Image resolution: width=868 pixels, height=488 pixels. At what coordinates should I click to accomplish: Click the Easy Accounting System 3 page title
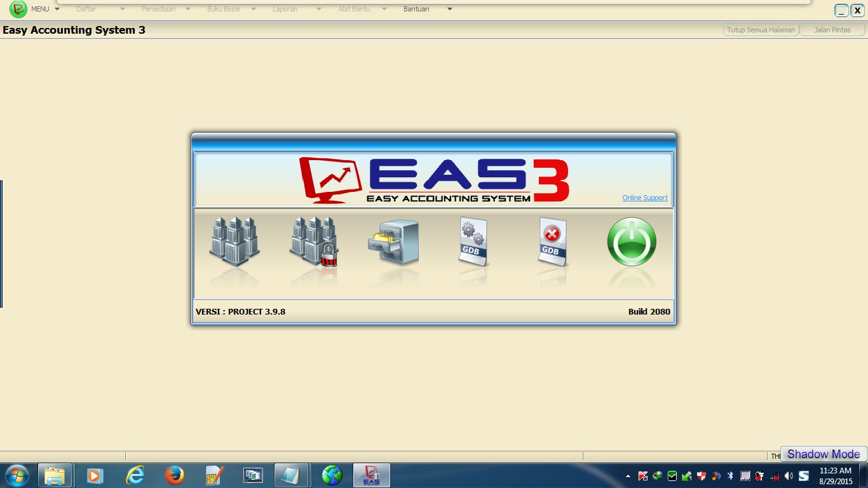click(x=74, y=30)
